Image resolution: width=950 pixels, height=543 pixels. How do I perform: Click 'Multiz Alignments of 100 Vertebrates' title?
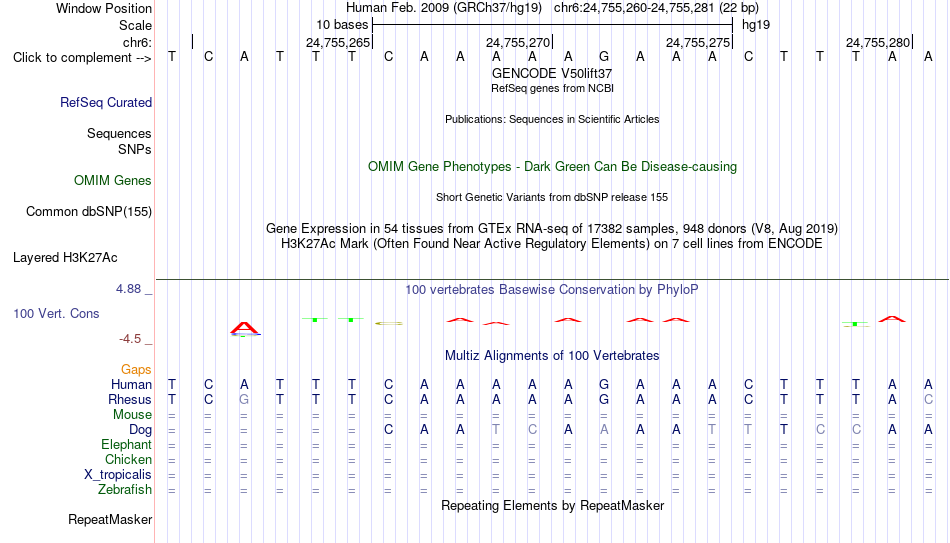coord(552,356)
